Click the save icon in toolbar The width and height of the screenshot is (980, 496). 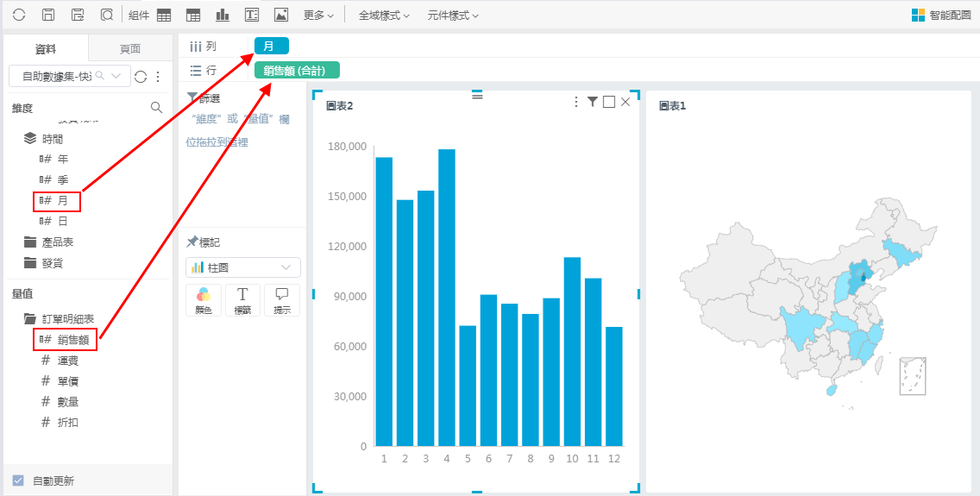tap(48, 15)
